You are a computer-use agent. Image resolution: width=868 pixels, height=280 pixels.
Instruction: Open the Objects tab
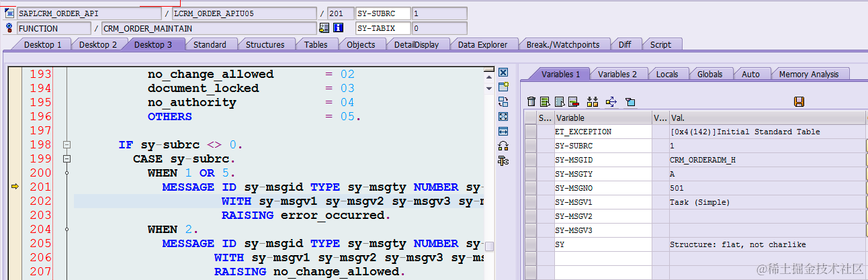[x=361, y=44]
